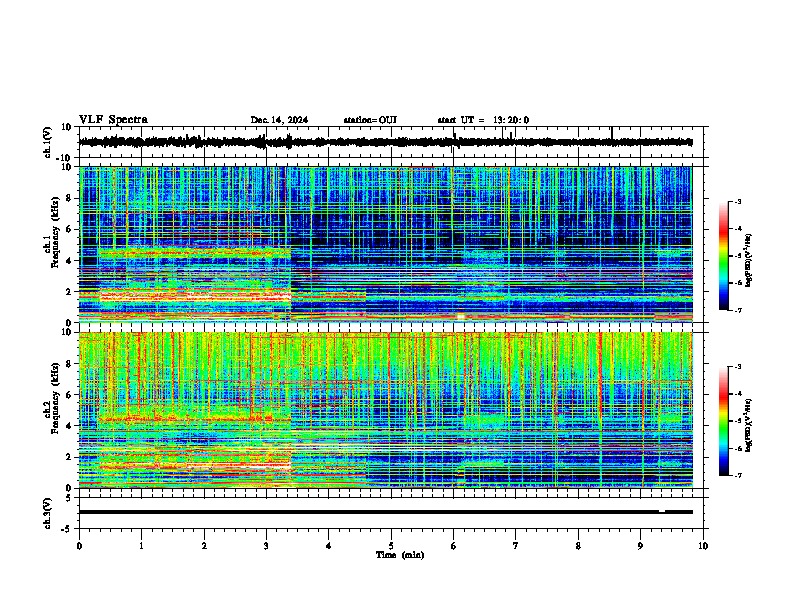Click the ch.2 color bar units label
Screen dimensions: 792x612
click(748, 425)
